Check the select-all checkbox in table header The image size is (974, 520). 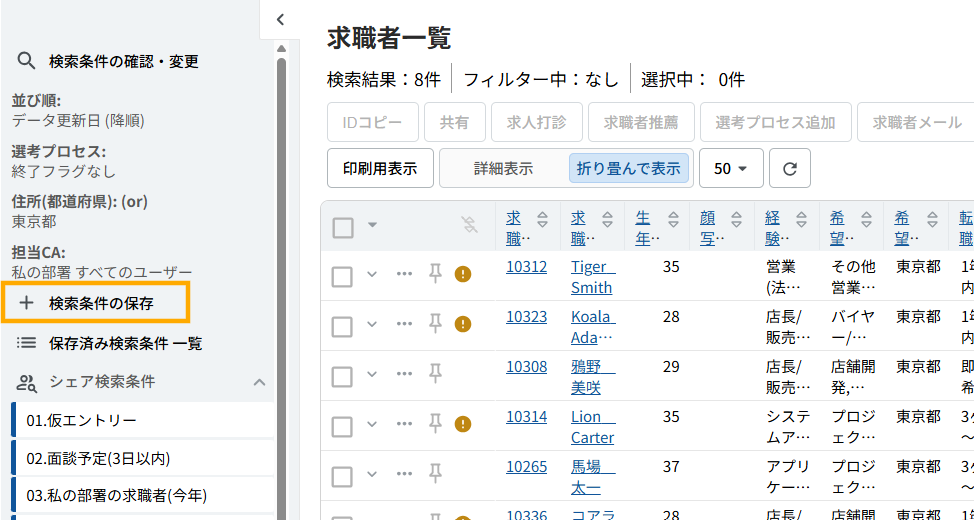343,227
